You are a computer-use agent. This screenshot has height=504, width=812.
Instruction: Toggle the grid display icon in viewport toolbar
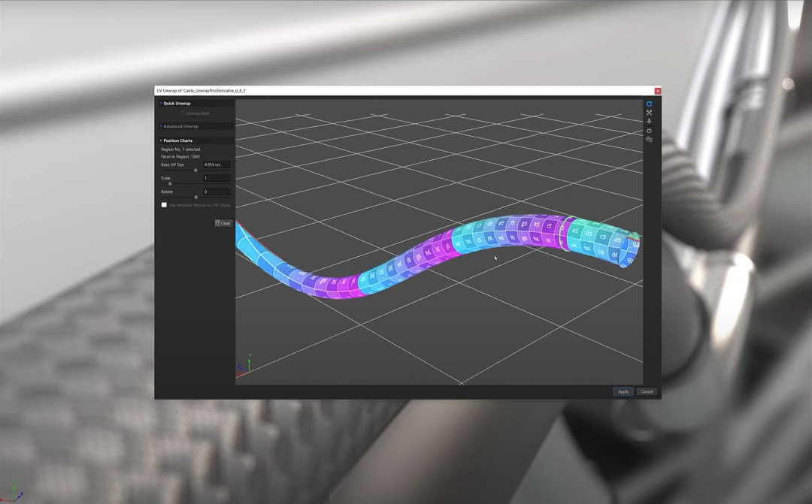(649, 140)
